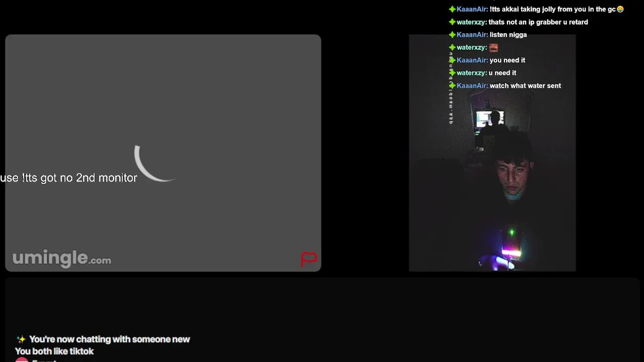
Task: Open KaaanAir's name on 'watch what water sent'
Action: pyautogui.click(x=472, y=86)
